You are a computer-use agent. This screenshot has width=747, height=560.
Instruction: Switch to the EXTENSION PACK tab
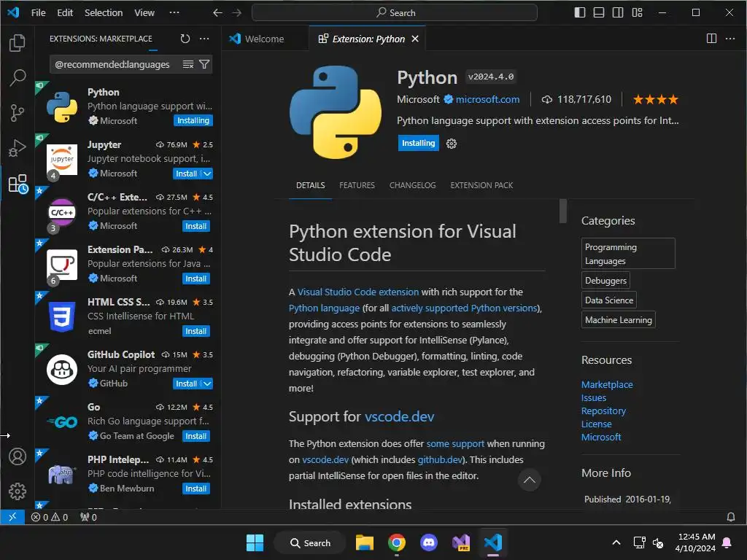pyautogui.click(x=481, y=185)
